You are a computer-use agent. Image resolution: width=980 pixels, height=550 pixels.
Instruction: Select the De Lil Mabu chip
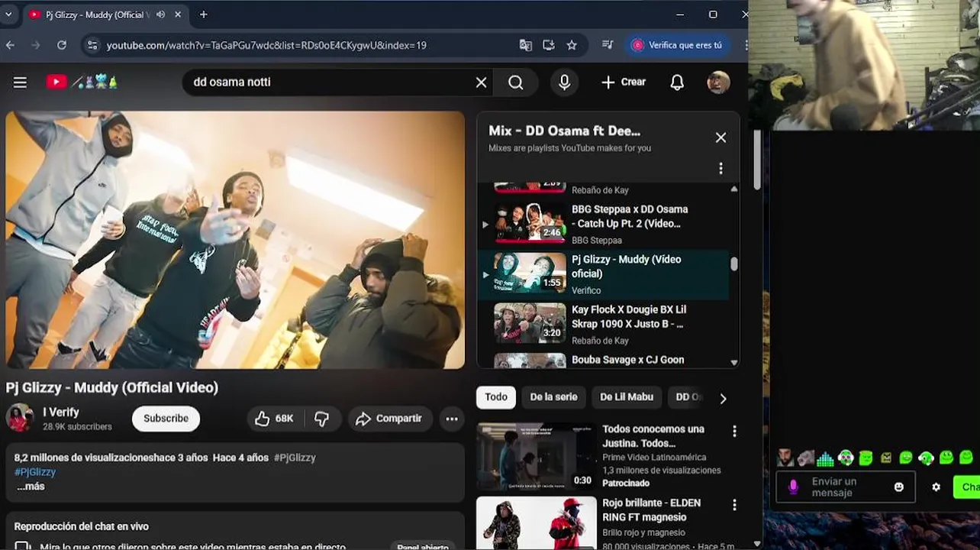[x=627, y=397]
